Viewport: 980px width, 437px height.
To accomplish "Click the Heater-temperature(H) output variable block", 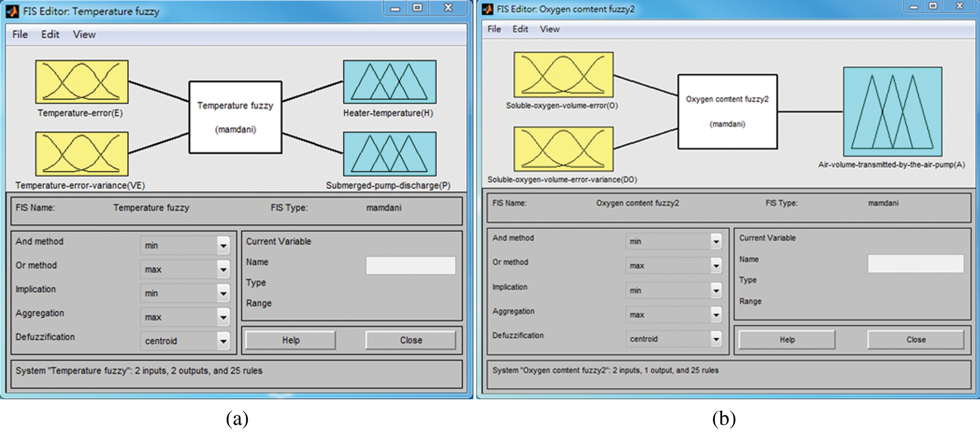I will point(389,82).
